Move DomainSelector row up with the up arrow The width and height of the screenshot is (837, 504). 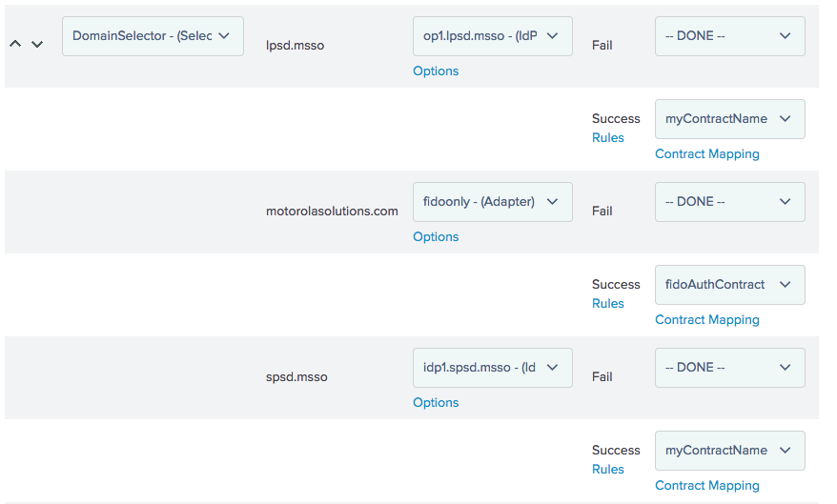click(15, 44)
